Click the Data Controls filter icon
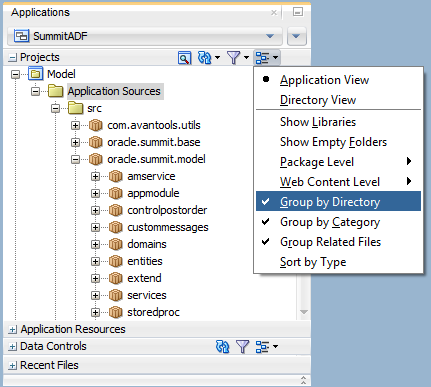Screen dimensions: 431x387 coord(242,347)
